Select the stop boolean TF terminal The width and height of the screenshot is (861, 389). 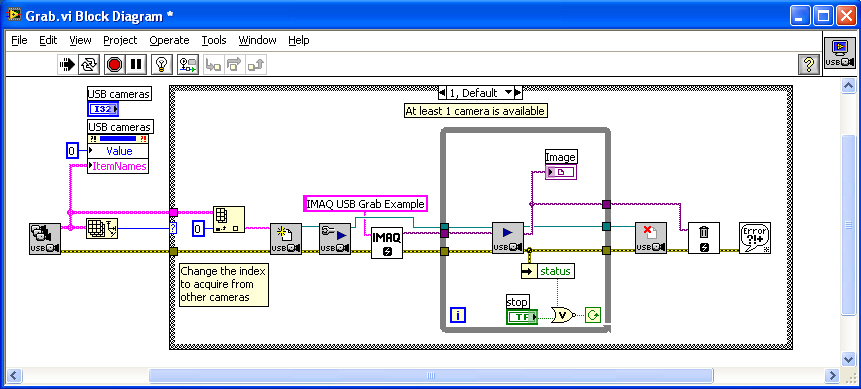click(x=522, y=316)
